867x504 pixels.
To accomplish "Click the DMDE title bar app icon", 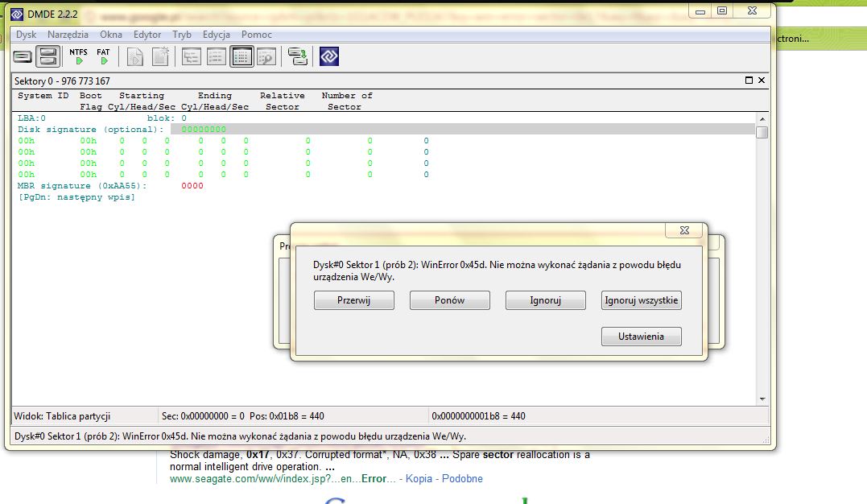I will coord(17,14).
